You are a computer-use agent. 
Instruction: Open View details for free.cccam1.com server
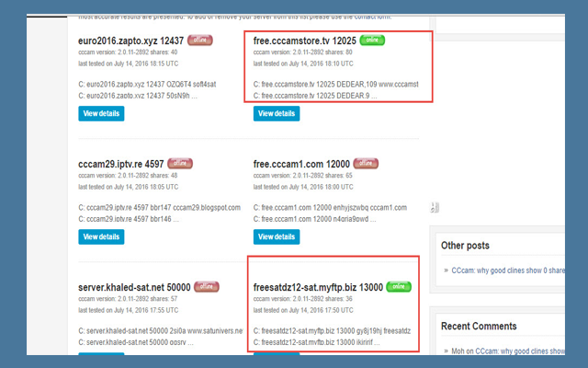tap(277, 236)
